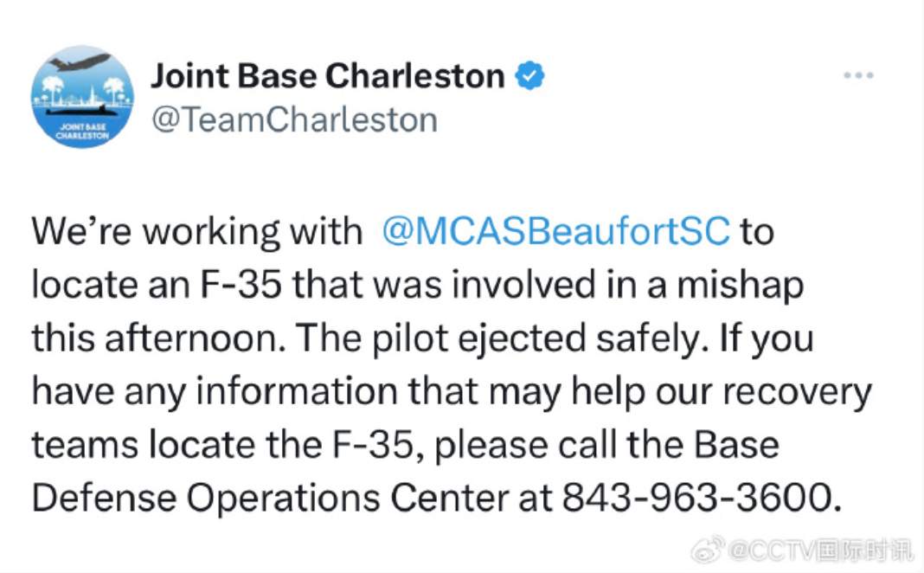
Task: Click 'recovery' at the end of the fourth line
Action: pyautogui.click(x=797, y=393)
